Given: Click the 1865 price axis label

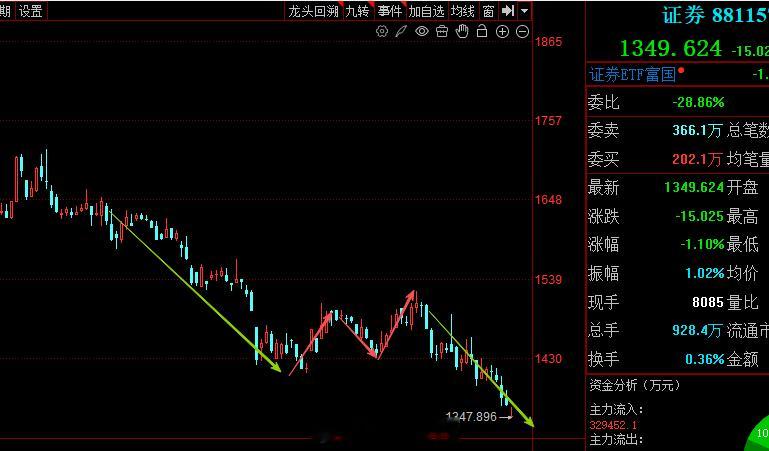Looking at the screenshot, I should (x=548, y=42).
